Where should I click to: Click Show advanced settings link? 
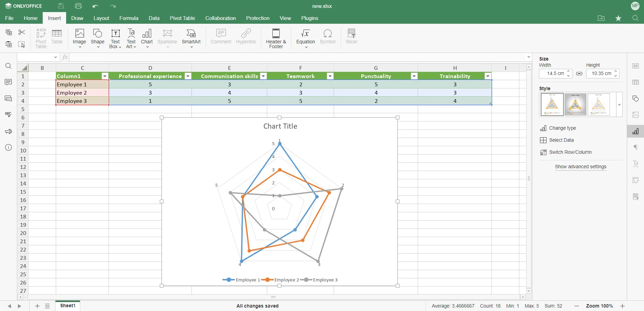pyautogui.click(x=581, y=167)
